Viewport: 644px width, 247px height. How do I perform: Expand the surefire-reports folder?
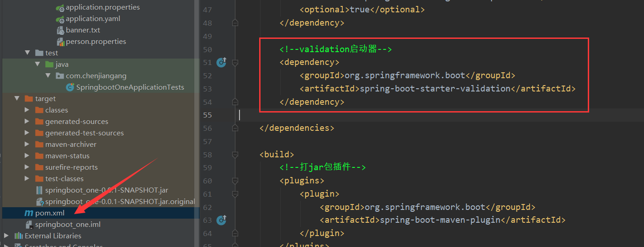27,167
